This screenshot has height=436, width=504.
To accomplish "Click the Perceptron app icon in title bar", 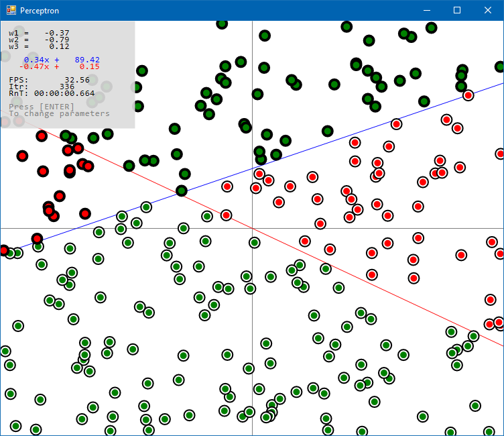I will tap(11, 10).
